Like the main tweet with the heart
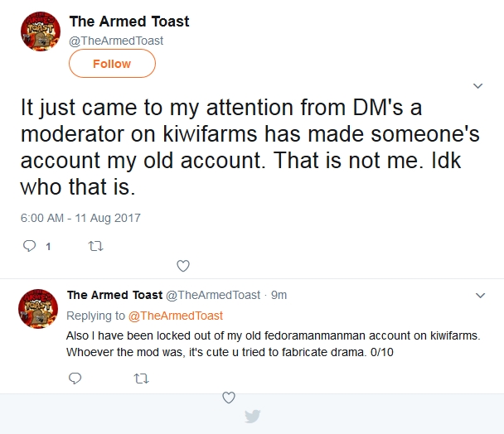The image size is (504, 434). pos(183,266)
